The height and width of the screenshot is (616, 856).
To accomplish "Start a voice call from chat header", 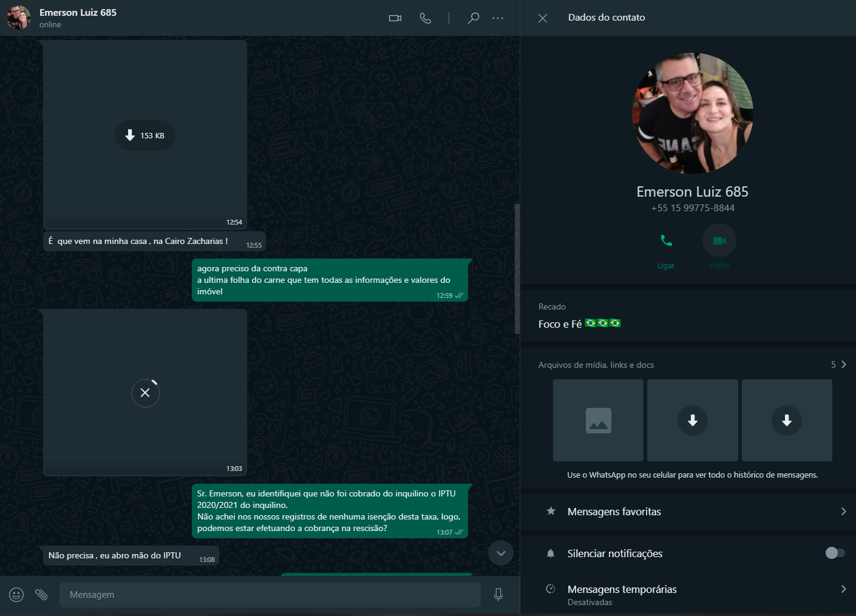I will coord(426,18).
